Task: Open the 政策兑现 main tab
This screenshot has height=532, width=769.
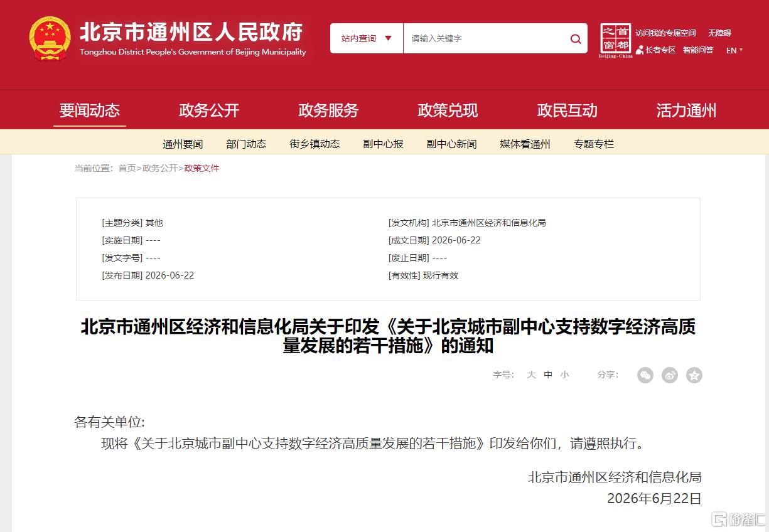Action: [448, 110]
